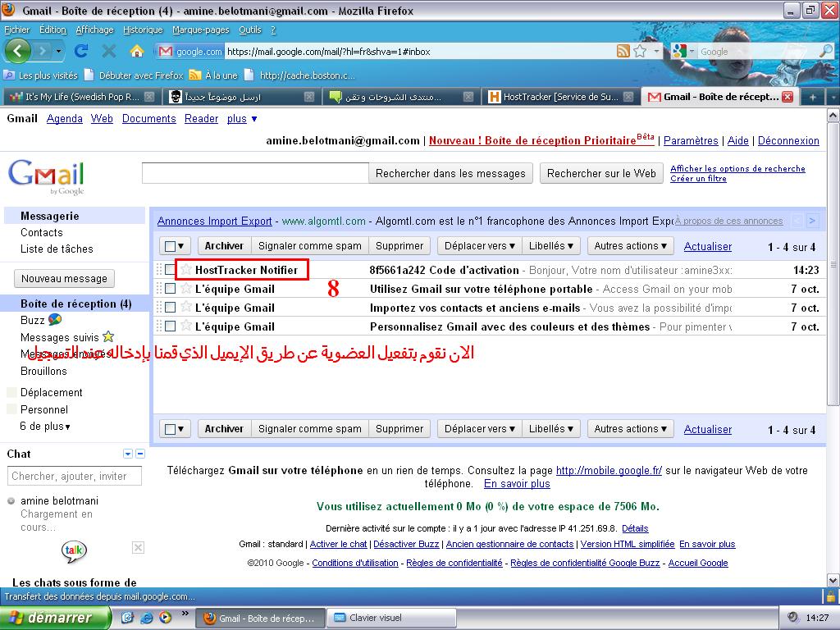
Task: Reload page with the refresh icon
Action: [81, 52]
